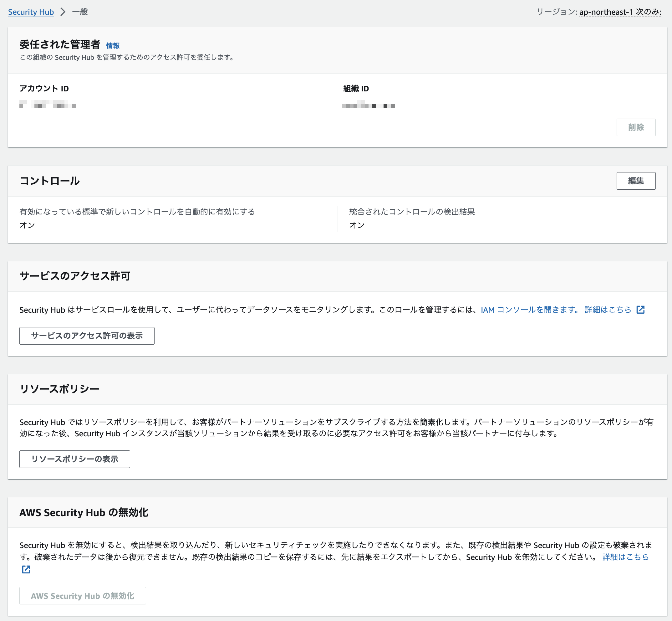Click リソースポリシーの表示 button
The width and height of the screenshot is (672, 621).
74,459
